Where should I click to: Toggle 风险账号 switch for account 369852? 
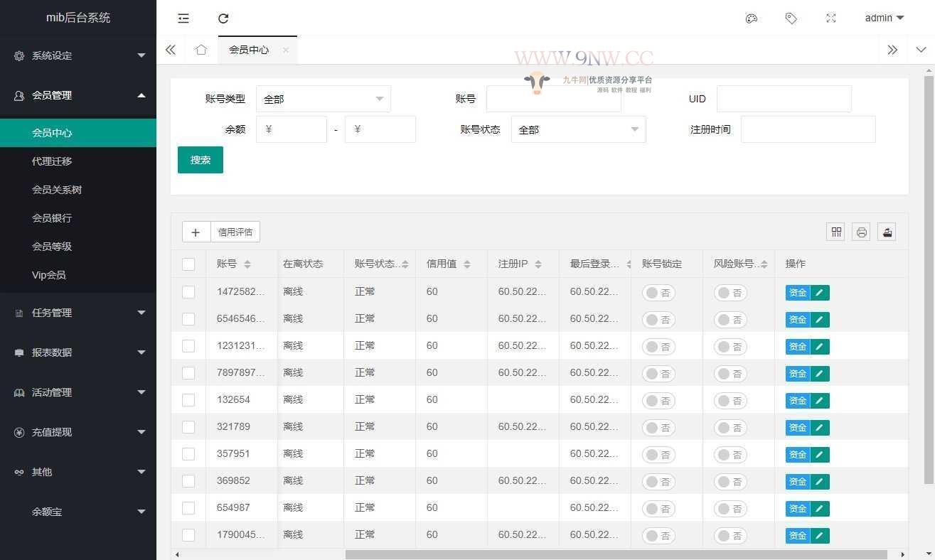tap(730, 482)
